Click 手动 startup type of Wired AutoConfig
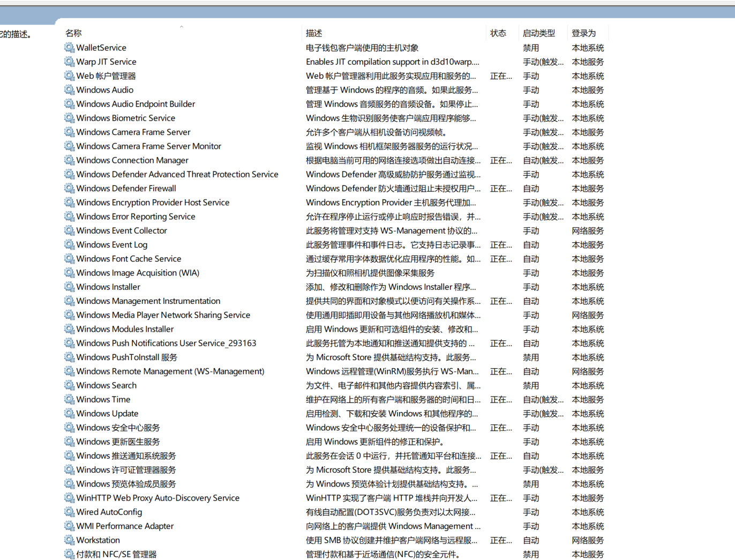This screenshot has height=560, width=735. [x=531, y=512]
